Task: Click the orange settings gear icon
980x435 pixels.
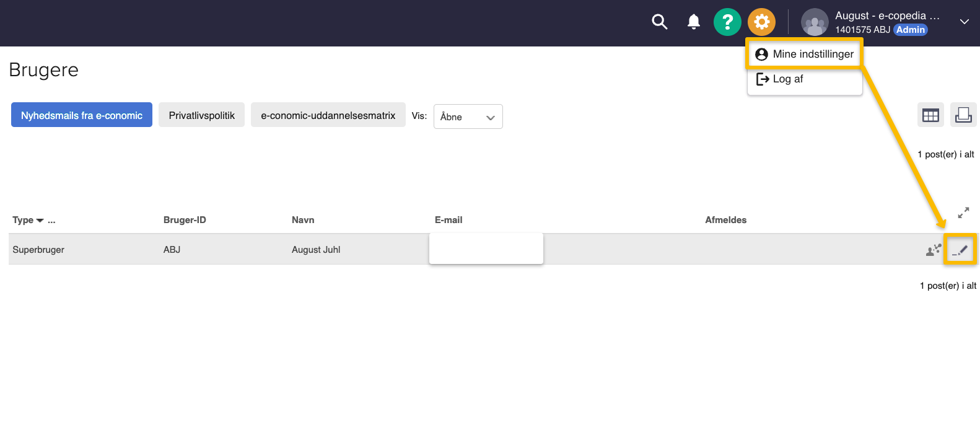Action: coord(761,22)
